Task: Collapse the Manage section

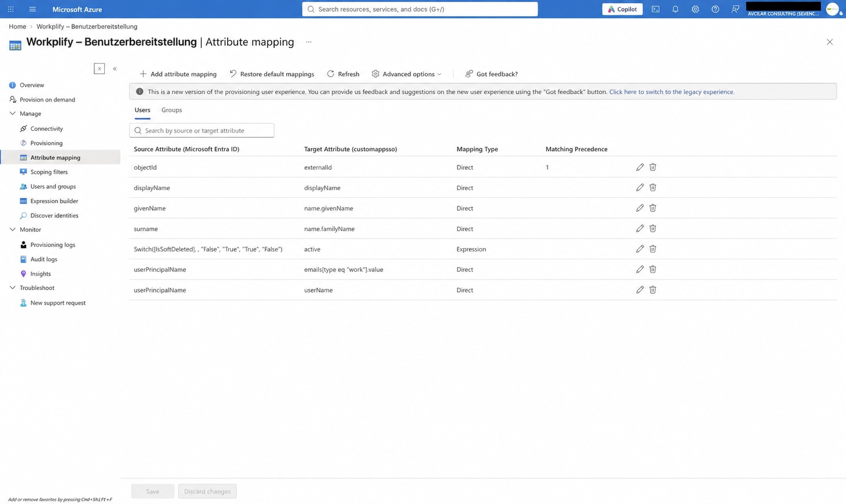Action: click(13, 114)
